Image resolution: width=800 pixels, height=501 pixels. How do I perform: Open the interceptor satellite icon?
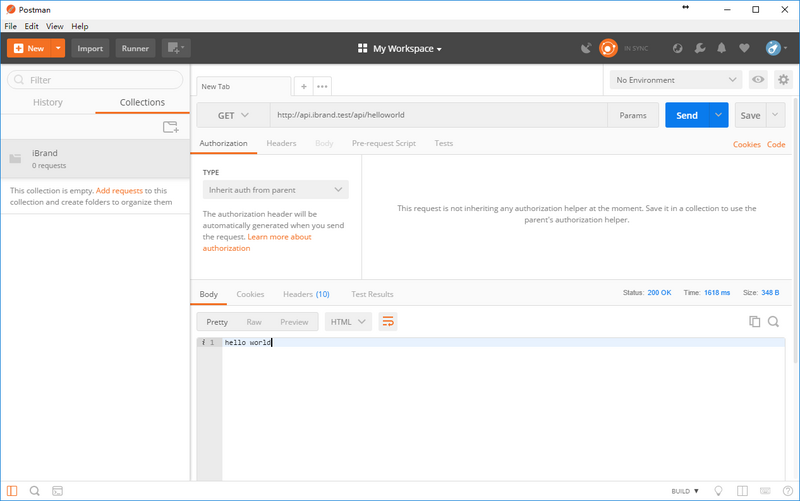coord(586,48)
